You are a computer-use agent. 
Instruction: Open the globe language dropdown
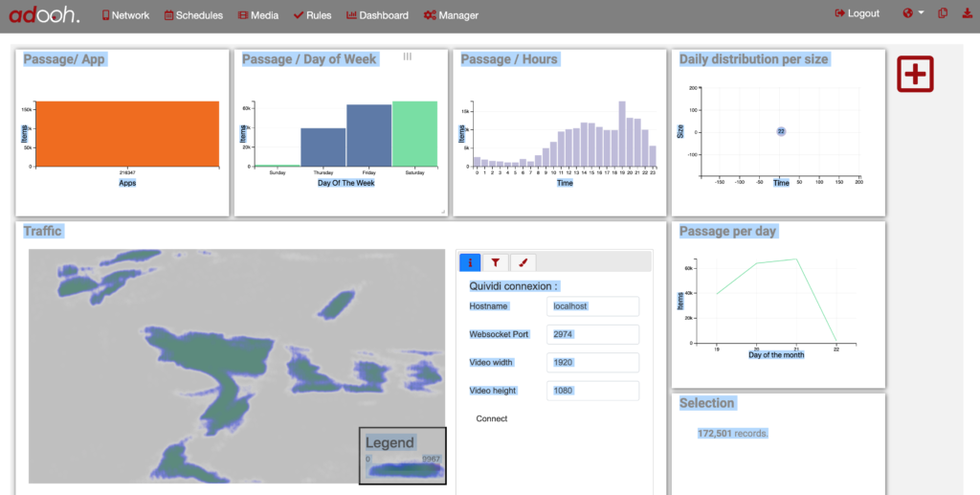coord(912,13)
